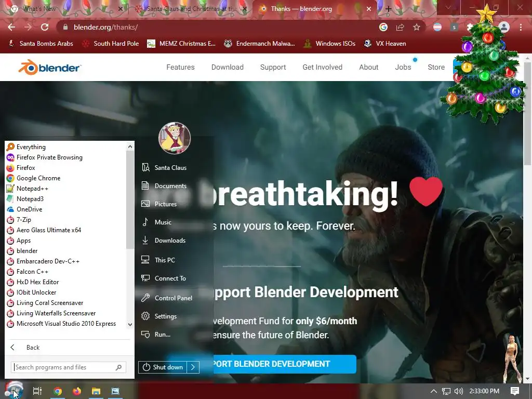The width and height of the screenshot is (532, 399).
Task: Bookmark this page with the star icon
Action: tap(417, 27)
